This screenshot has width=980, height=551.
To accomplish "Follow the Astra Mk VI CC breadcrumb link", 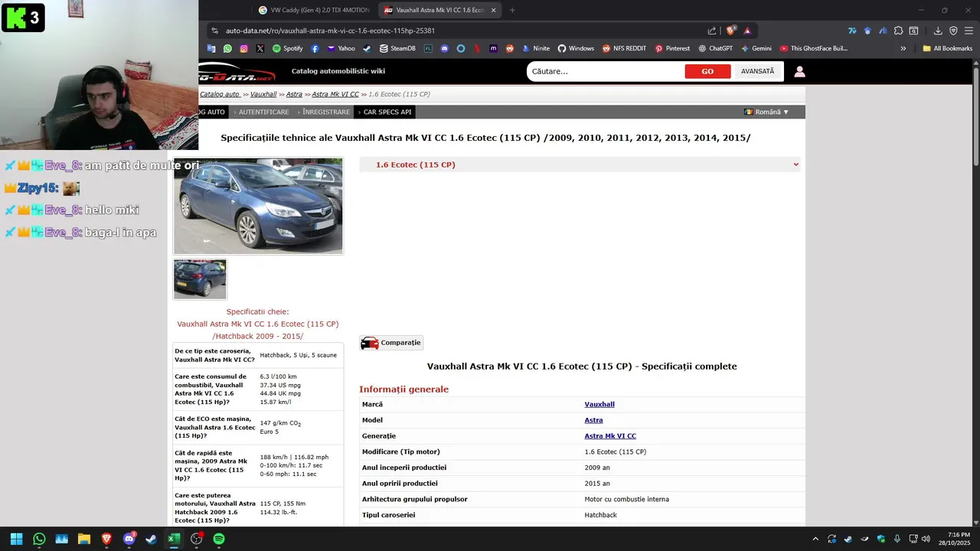I will coord(335,94).
